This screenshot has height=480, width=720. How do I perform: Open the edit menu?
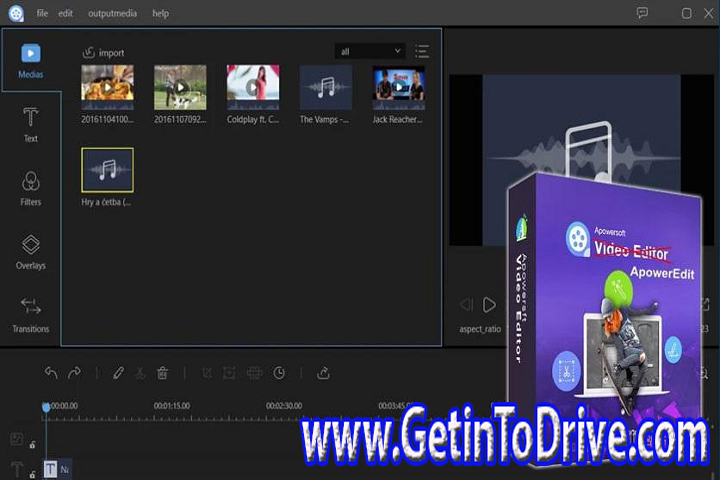65,13
